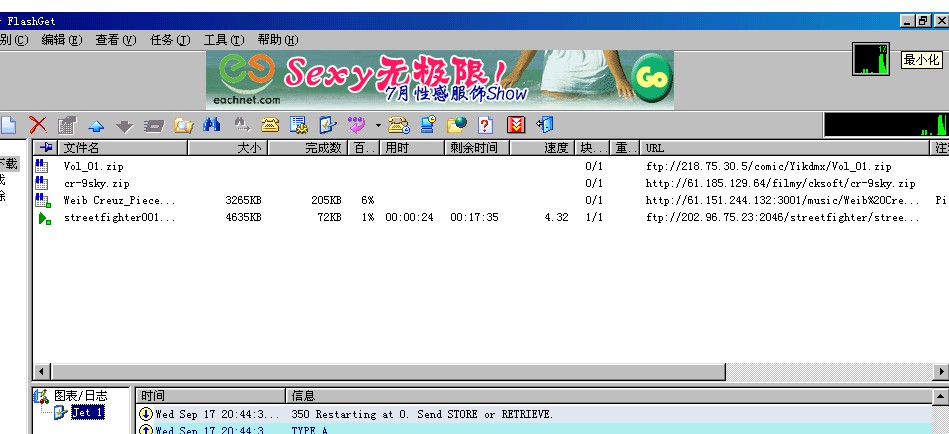Open the 查看(V) menu

click(116, 40)
